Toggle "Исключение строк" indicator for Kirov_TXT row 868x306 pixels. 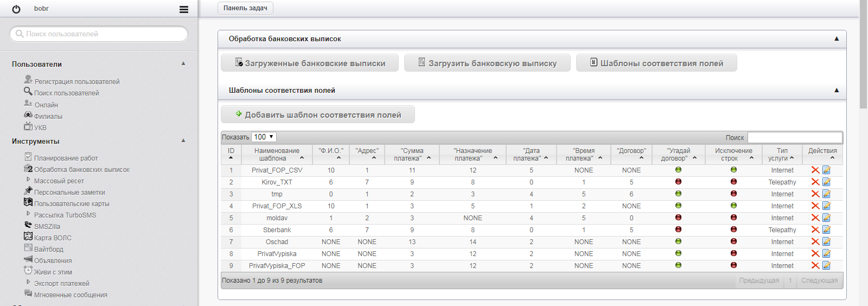tap(733, 182)
